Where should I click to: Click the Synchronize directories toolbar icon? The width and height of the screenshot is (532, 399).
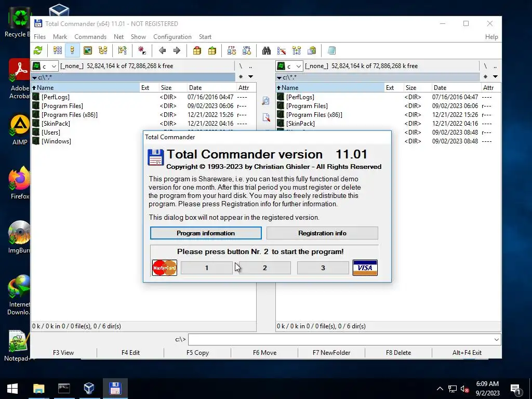297,50
